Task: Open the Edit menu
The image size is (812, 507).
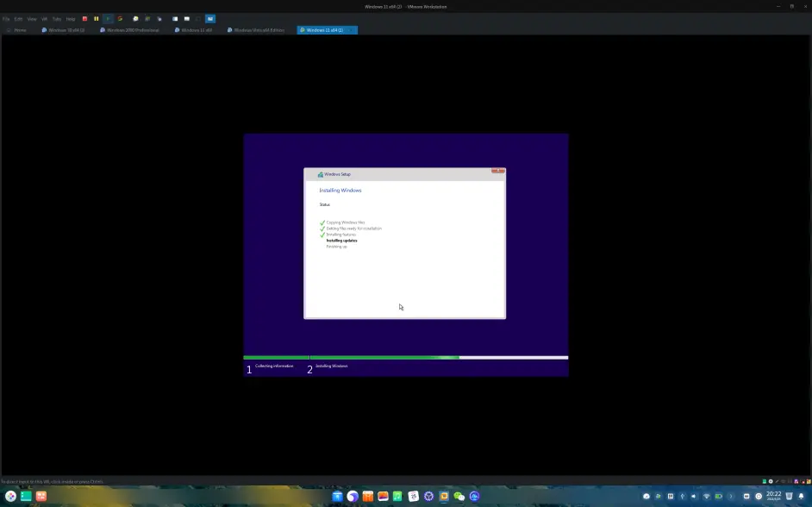Action: coord(18,19)
